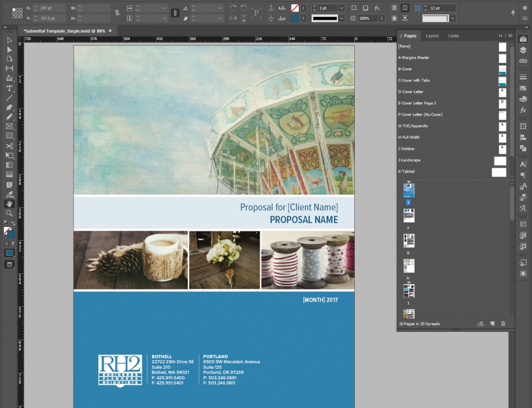Viewport: 532px width, 408px height.
Task: Open the Stroke panel from the right dock
Action: pos(522,77)
